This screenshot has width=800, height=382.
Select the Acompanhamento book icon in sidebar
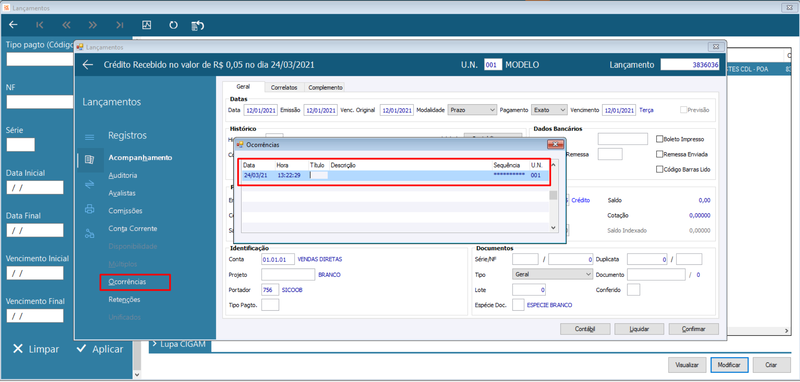(89, 160)
